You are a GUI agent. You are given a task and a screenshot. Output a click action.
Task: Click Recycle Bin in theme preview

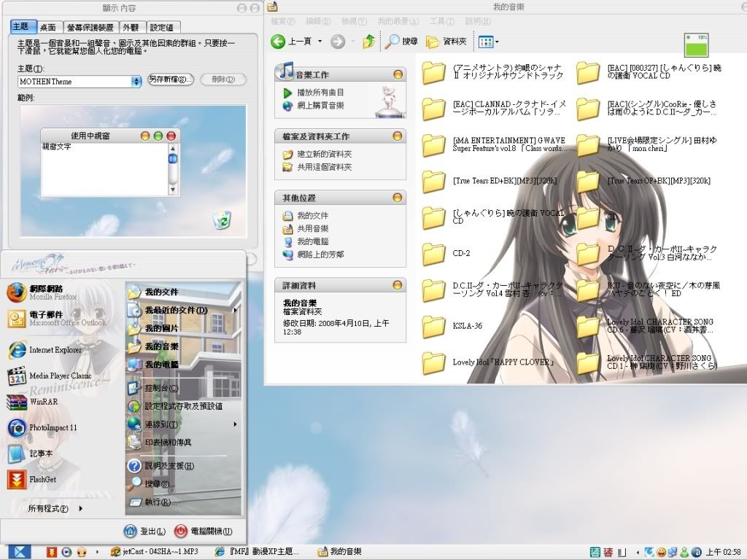(222, 220)
